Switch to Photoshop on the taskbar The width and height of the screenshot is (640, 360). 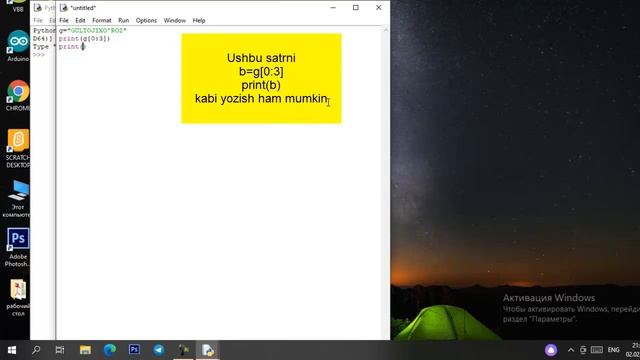134,350
